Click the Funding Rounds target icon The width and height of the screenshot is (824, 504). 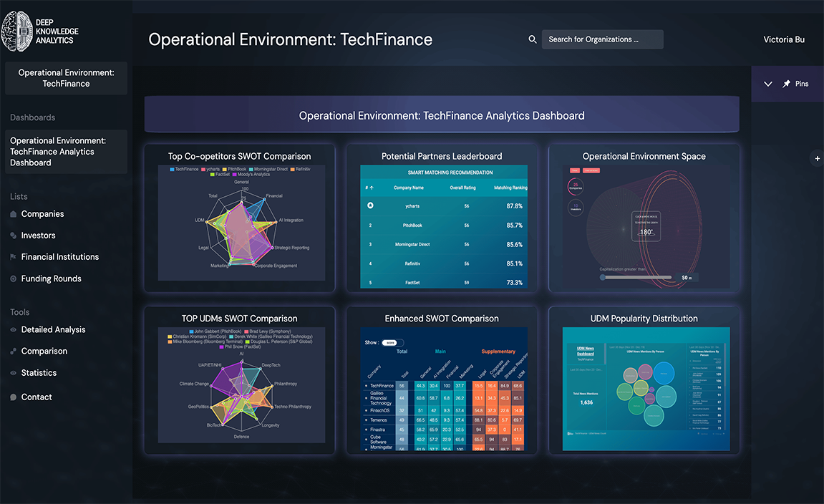[14, 278]
